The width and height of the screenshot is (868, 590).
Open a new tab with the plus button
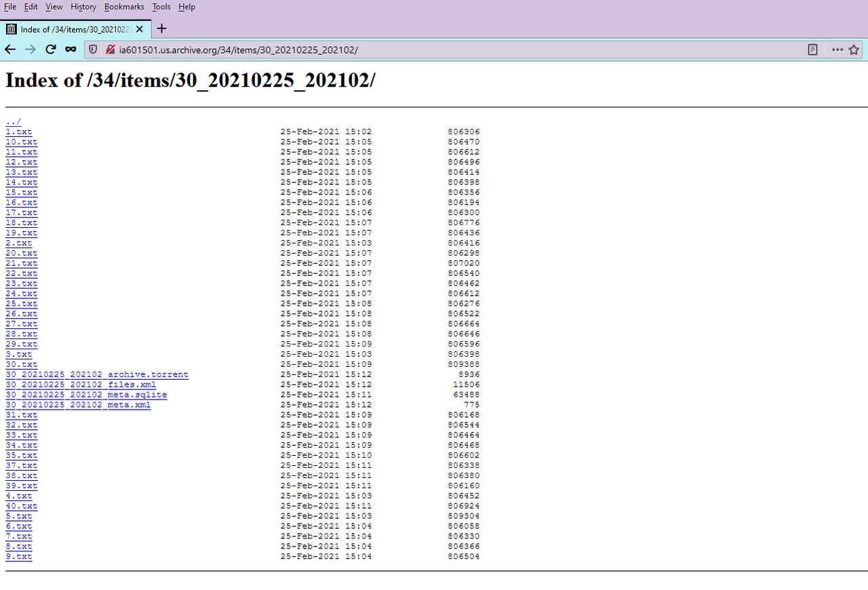click(161, 28)
